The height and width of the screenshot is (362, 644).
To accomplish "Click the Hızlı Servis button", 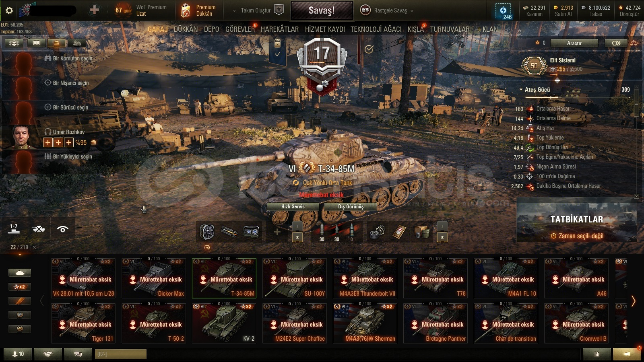I will [293, 207].
